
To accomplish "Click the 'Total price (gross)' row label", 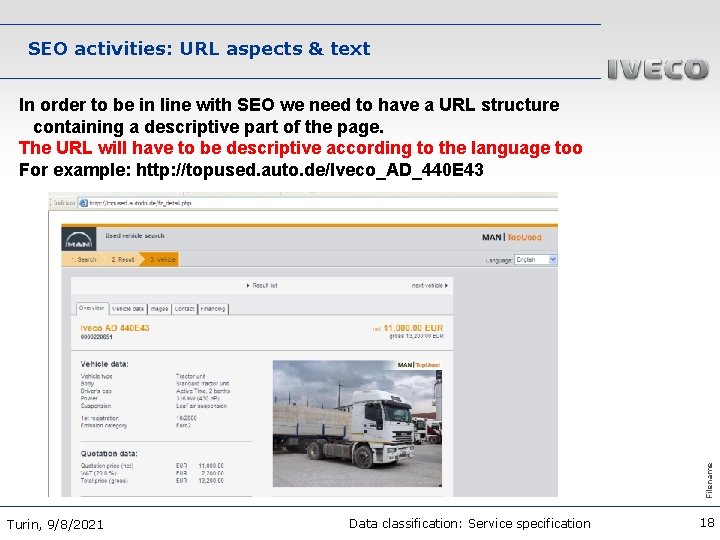I will 104,481.
